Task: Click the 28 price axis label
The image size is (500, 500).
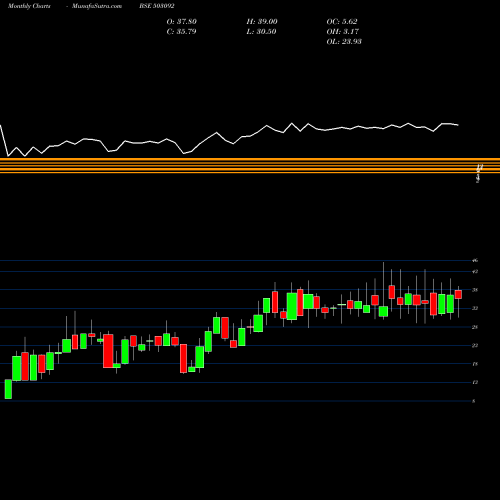Action: click(x=475, y=327)
